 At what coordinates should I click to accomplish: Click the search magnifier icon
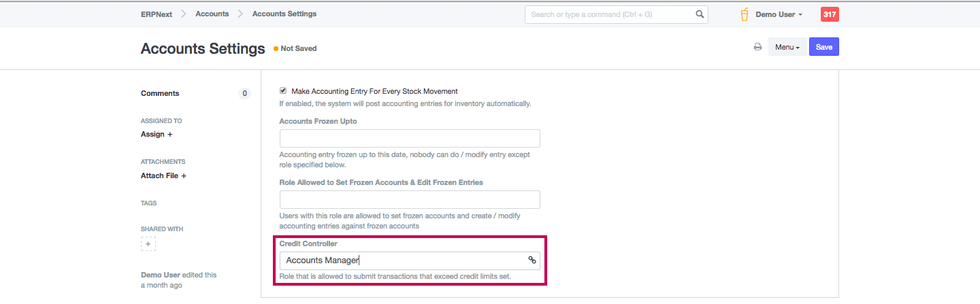700,14
